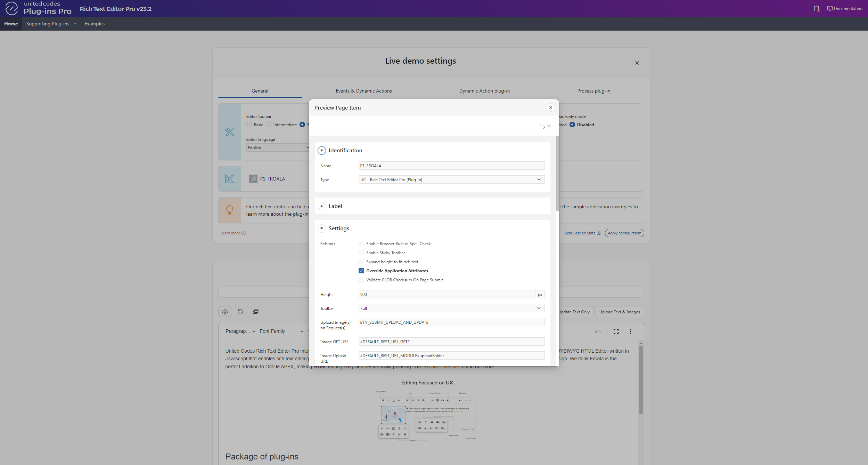The height and width of the screenshot is (465, 868).
Task: Click the dialog's vertical scrollbar
Action: click(x=557, y=174)
